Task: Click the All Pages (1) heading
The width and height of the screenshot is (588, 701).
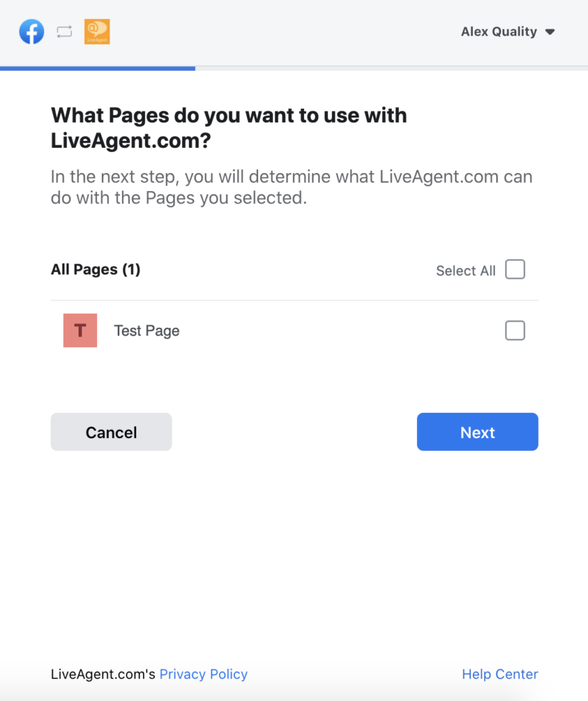Action: point(95,270)
